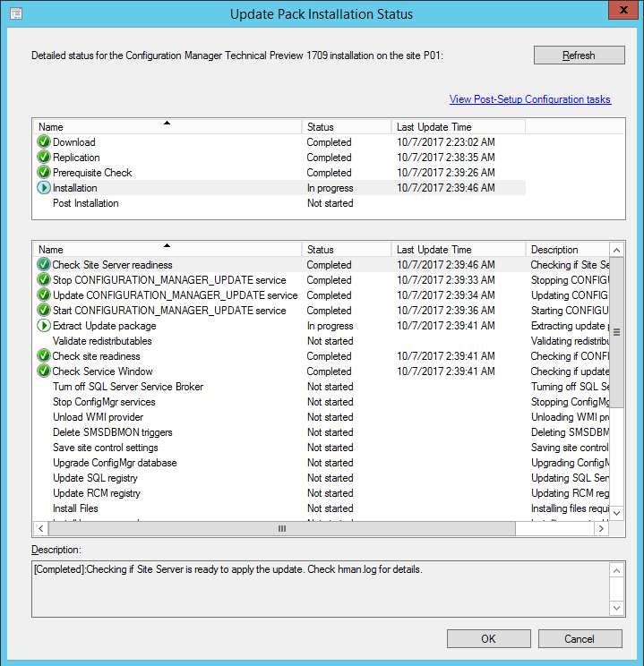The width and height of the screenshot is (644, 666).
Task: Select the Delete SMSDBMON triggers step
Action: tap(322, 432)
